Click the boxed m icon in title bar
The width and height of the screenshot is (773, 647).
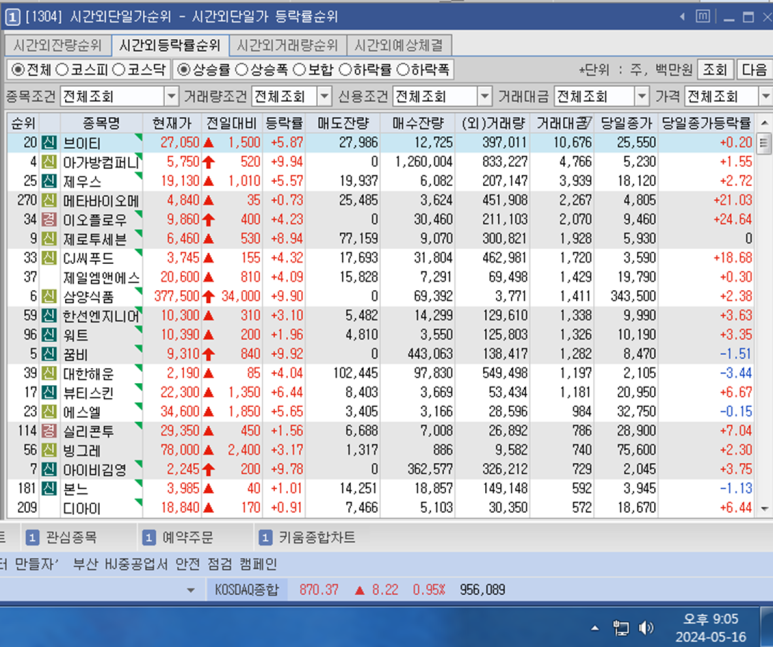[703, 17]
